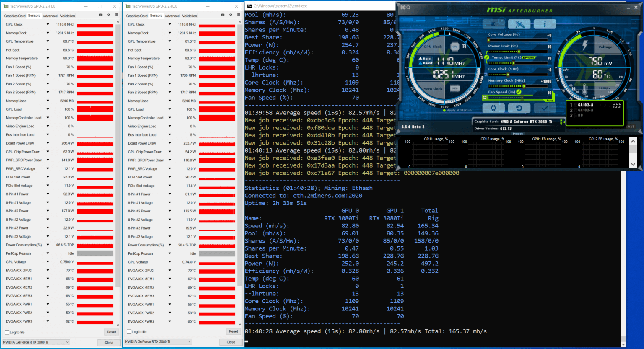This screenshot has height=349, width=644.
Task: Capture screenshot with left GPU-Z camera icon
Action: 101,14
